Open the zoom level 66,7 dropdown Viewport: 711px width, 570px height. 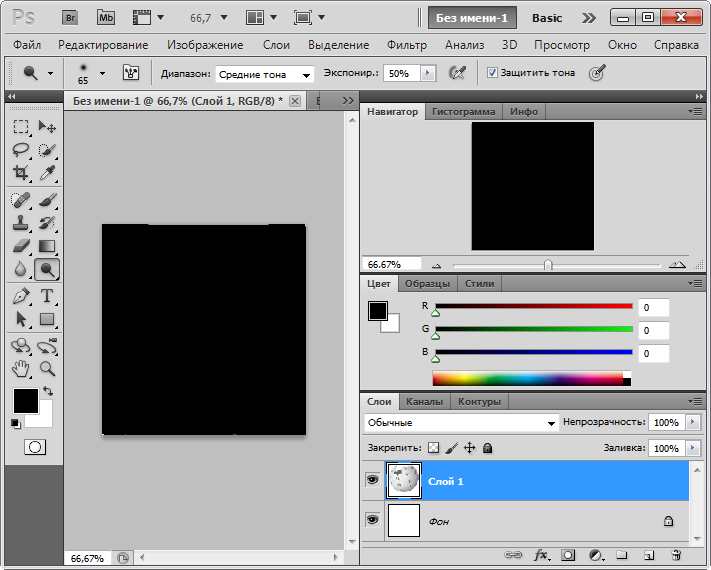pyautogui.click(x=224, y=18)
